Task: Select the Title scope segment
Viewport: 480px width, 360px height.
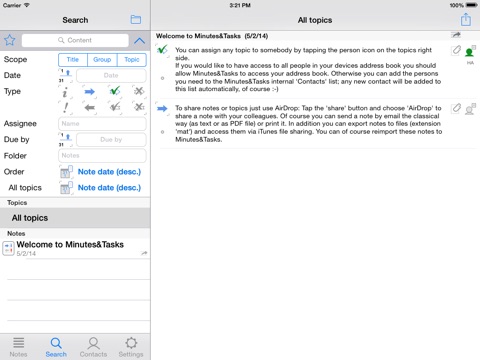Action: pos(73,60)
